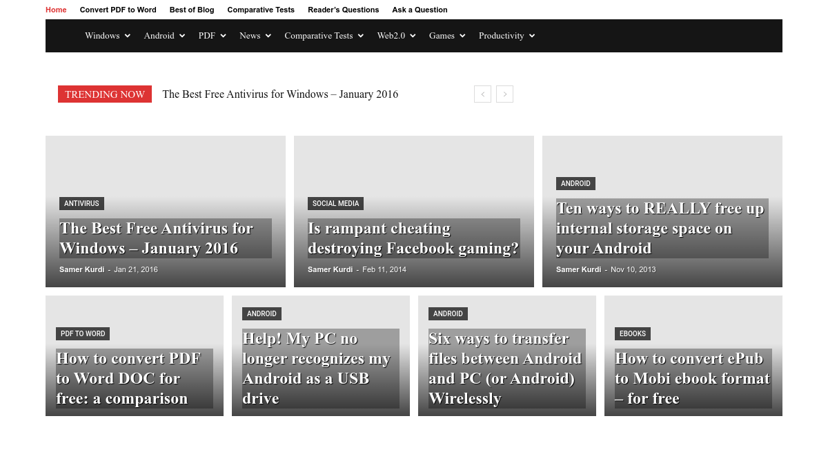Open Convert PDF to Word menu link
The image size is (828, 465).
point(118,10)
